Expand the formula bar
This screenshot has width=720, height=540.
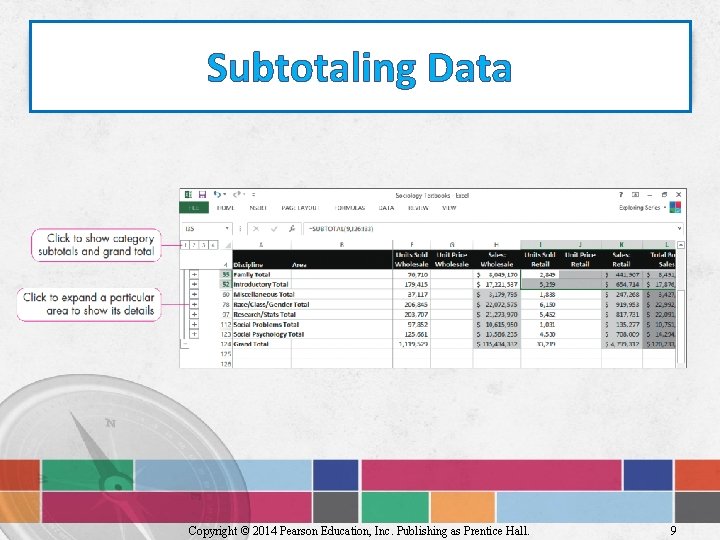(x=680, y=228)
